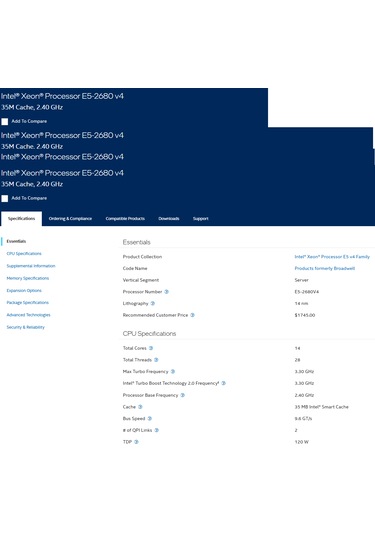Screen dimensions: 375x535
Task: Click the 35 MB Intel Smart Cache value
Action: pos(321,407)
